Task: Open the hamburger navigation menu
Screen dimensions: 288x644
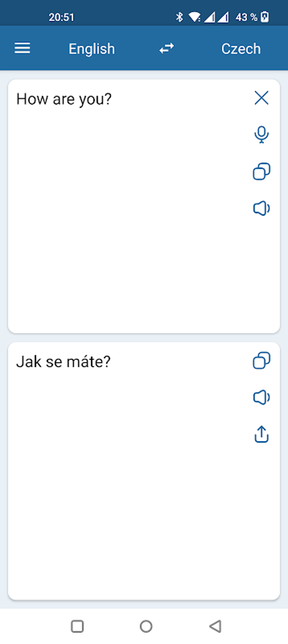Action: [x=22, y=48]
